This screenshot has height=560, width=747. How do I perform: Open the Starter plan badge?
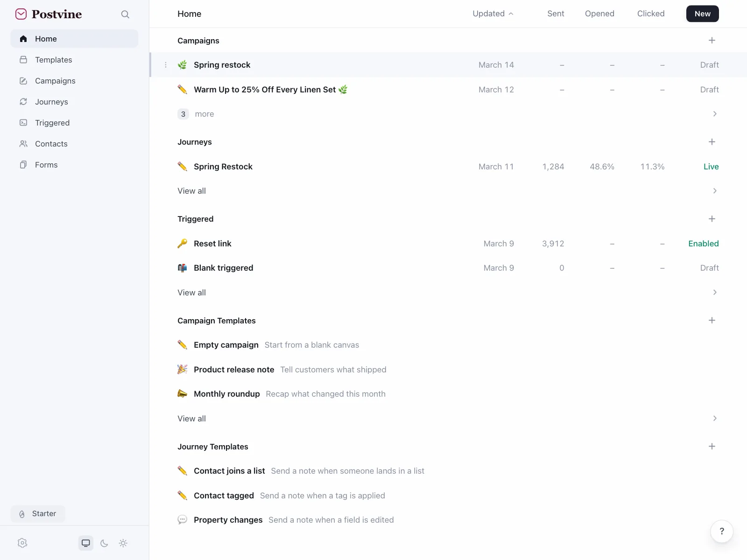38,514
